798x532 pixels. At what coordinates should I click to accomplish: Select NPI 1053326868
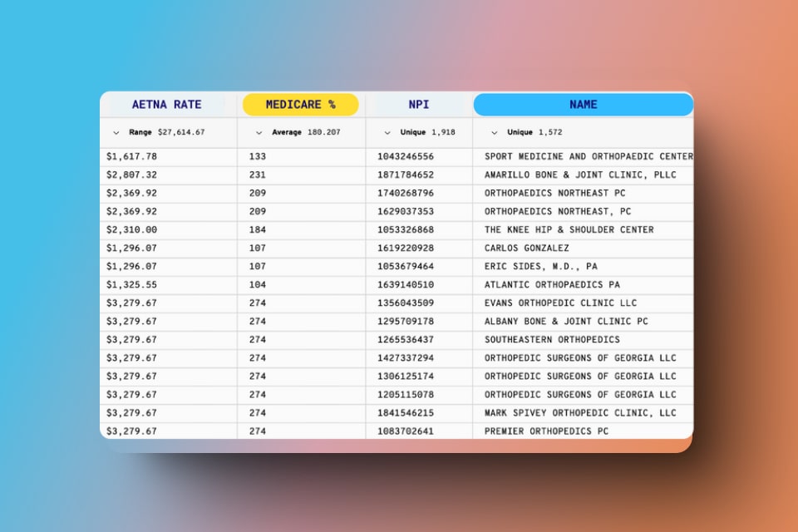(406, 230)
